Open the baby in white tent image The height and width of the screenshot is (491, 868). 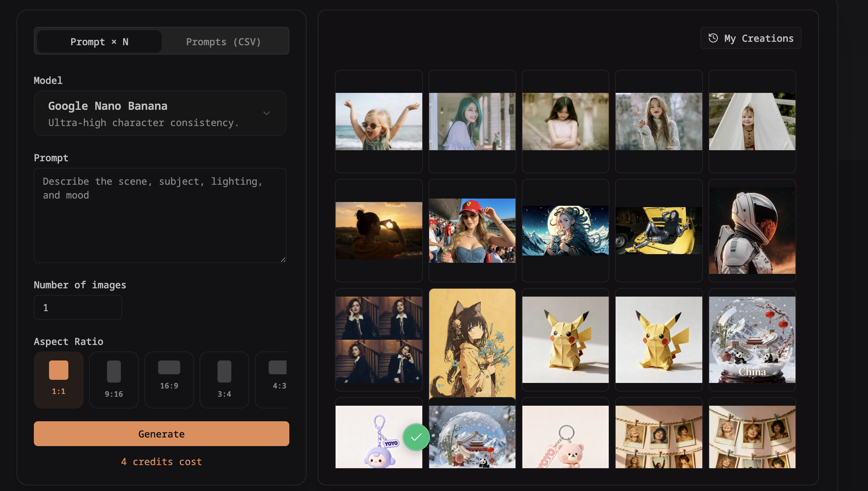(752, 122)
